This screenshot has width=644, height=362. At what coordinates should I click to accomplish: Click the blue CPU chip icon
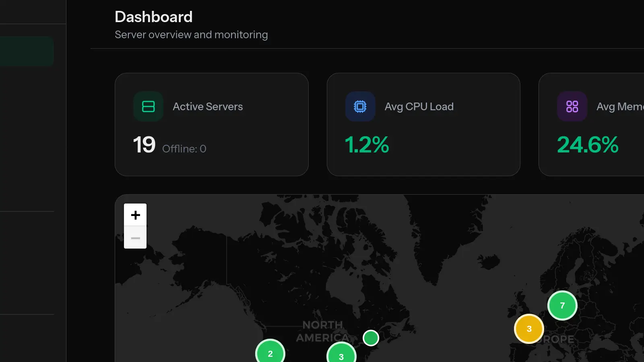[360, 106]
